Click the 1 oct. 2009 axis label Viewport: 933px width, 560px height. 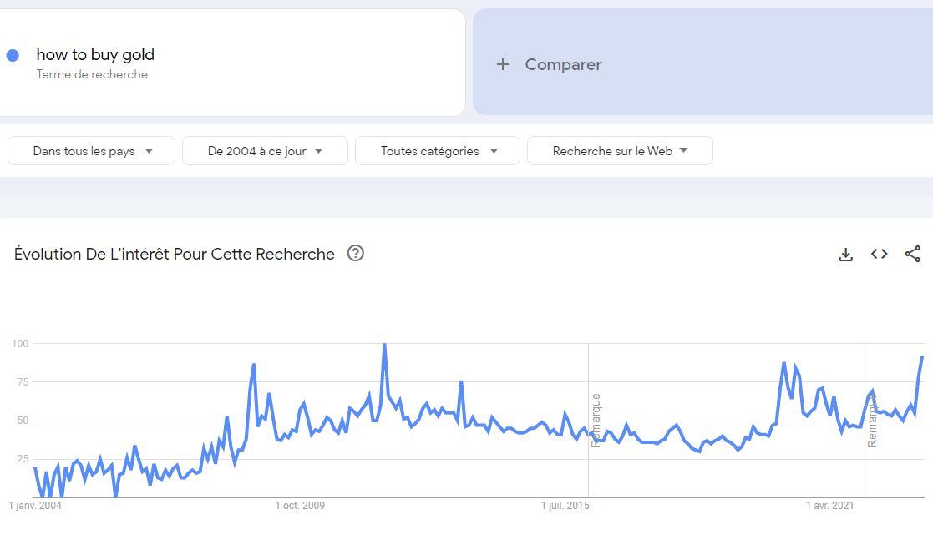tap(300, 506)
